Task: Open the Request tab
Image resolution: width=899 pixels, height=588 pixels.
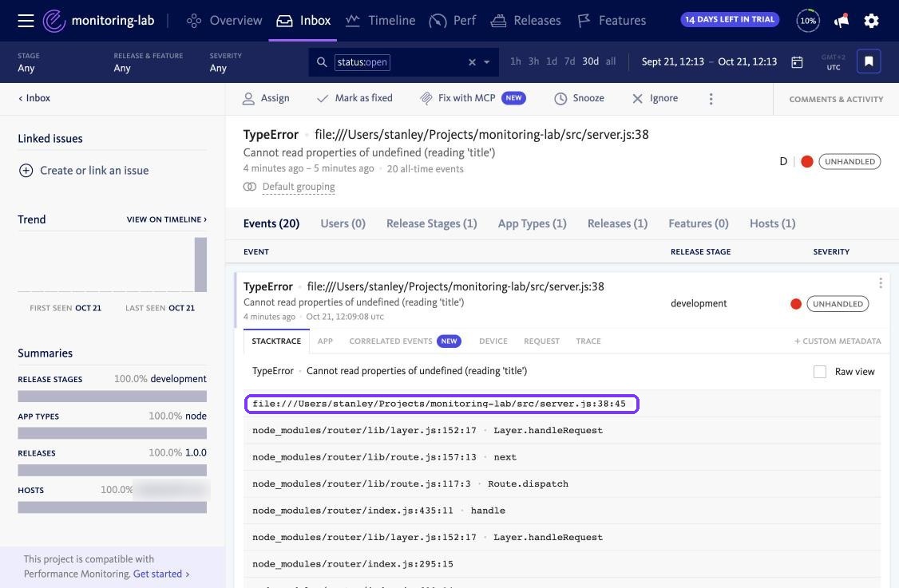Action: point(541,341)
